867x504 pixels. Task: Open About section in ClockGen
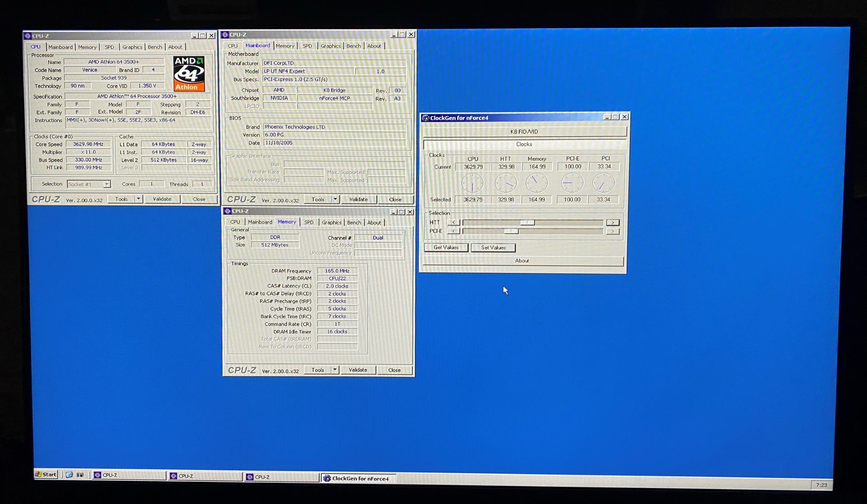tap(522, 261)
